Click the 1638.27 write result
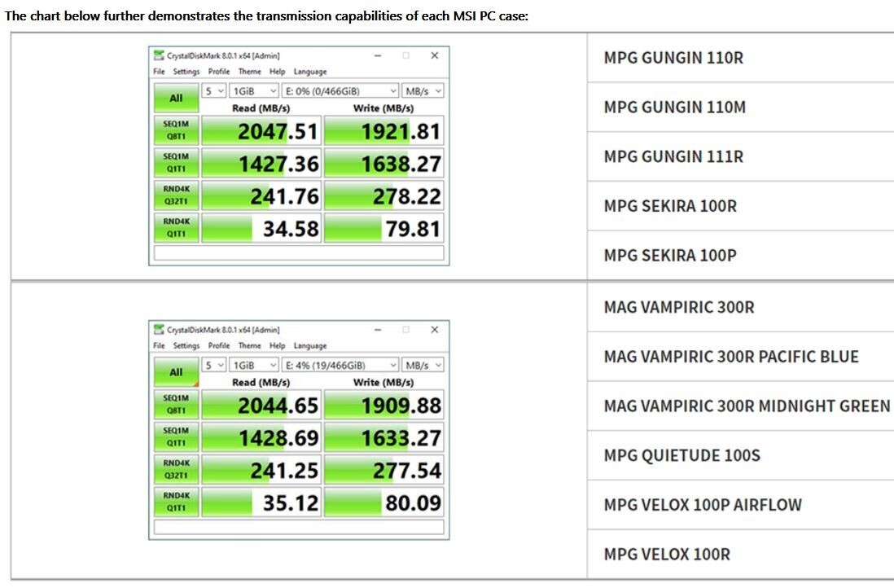The image size is (894, 588). 383,164
